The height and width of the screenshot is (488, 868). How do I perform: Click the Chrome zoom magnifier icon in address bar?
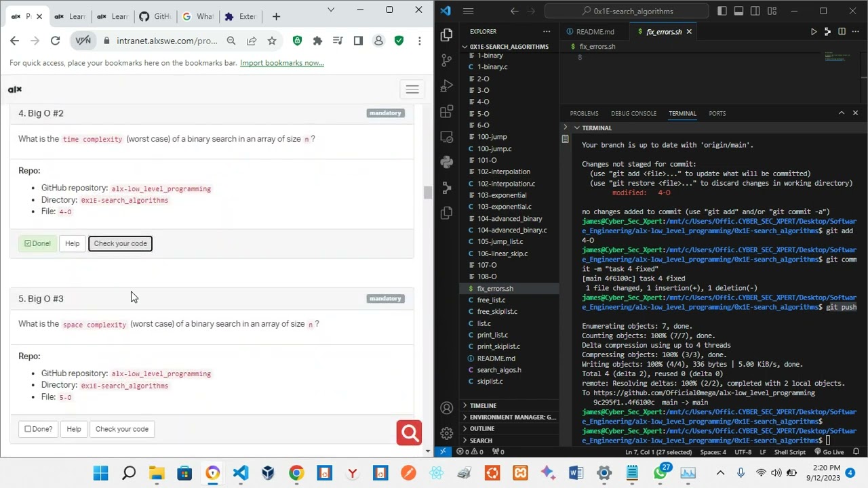(231, 41)
